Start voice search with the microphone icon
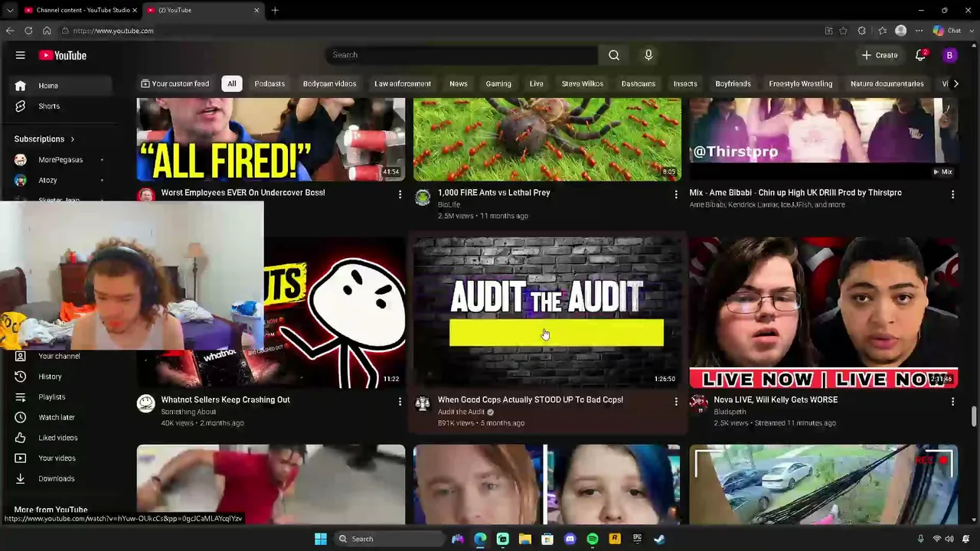Image resolution: width=980 pixels, height=551 pixels. 648,55
